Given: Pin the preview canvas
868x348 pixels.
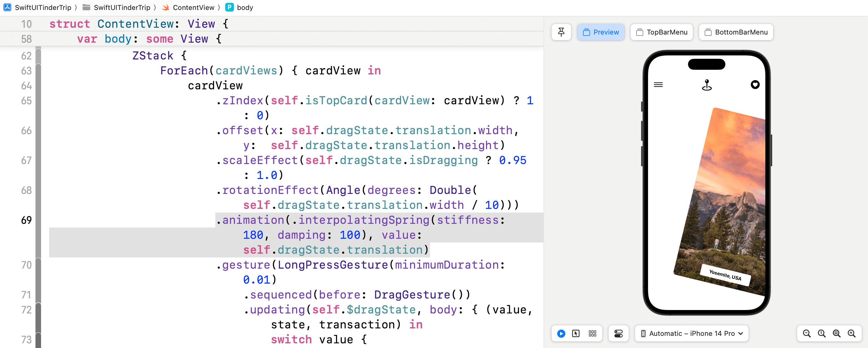Looking at the screenshot, I should pos(561,32).
